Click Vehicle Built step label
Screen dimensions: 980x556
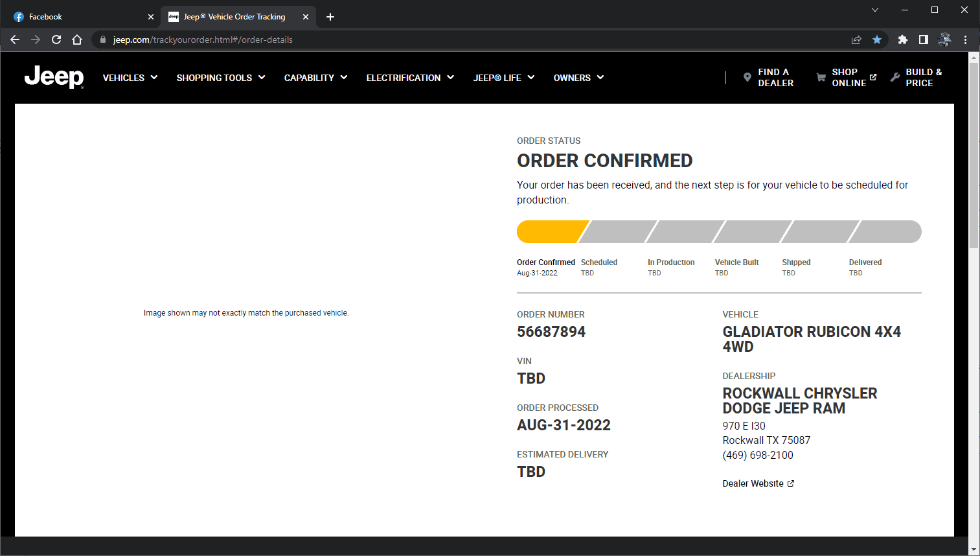tap(736, 262)
